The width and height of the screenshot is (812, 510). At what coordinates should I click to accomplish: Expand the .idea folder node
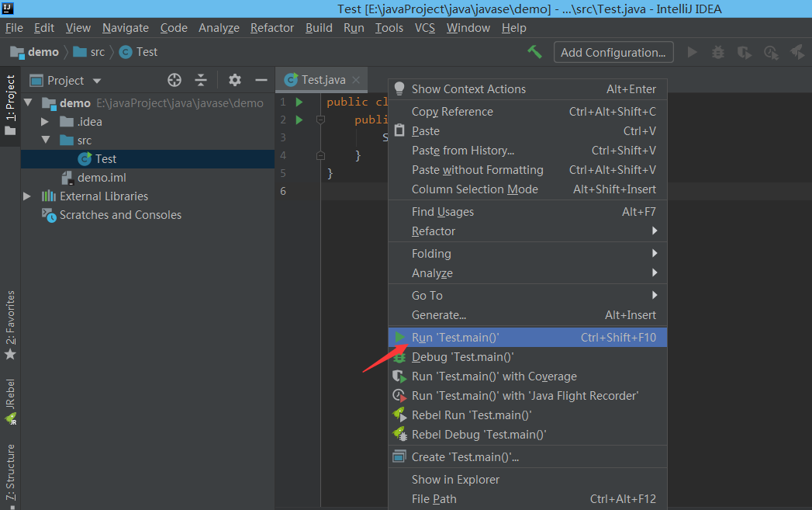coord(44,122)
